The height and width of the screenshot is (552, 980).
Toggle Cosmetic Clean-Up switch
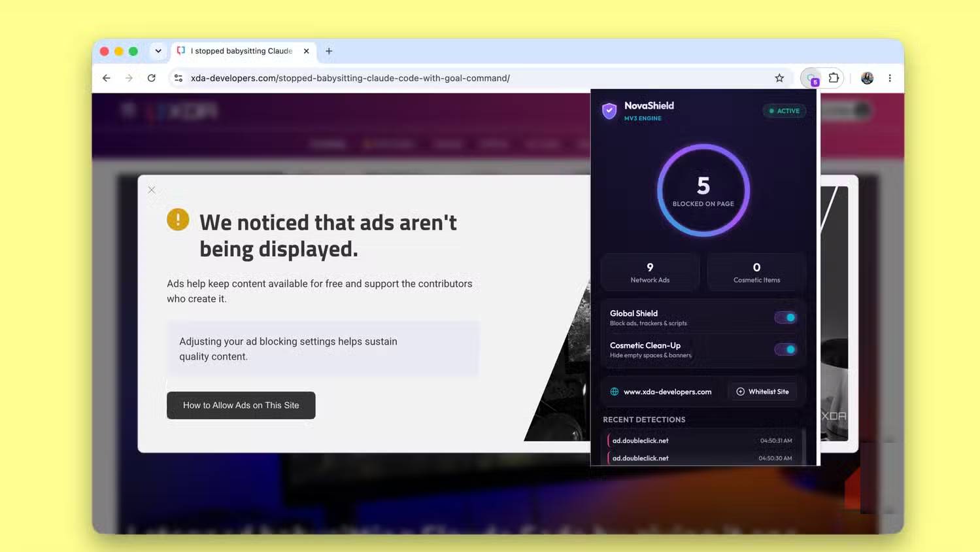click(x=785, y=349)
